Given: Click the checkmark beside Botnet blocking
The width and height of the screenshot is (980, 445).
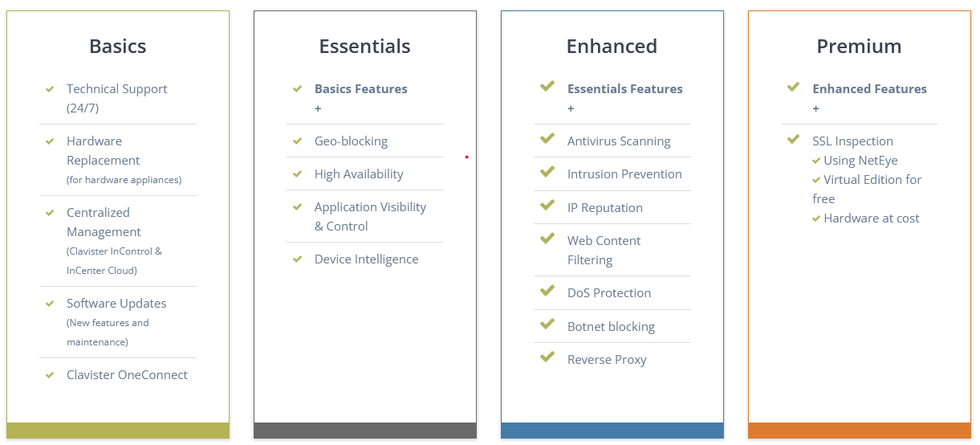Looking at the screenshot, I should point(547,324).
